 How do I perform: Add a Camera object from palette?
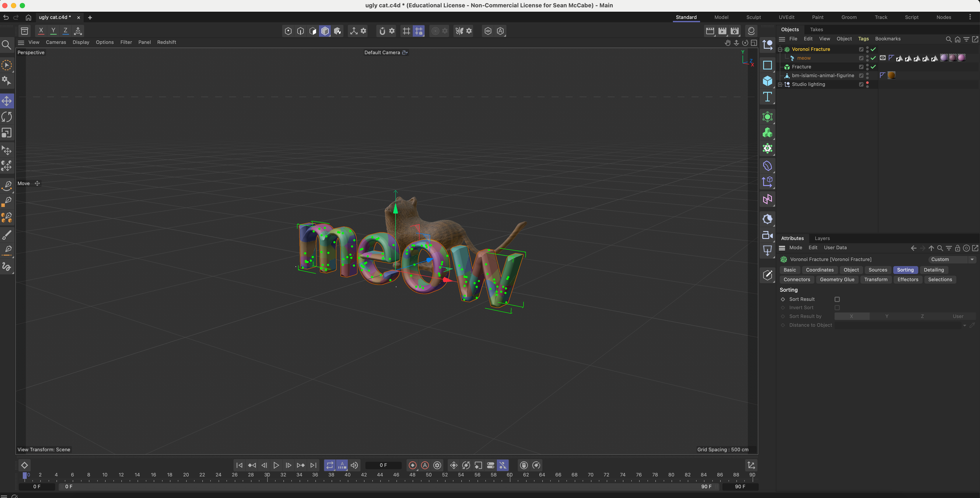click(767, 236)
